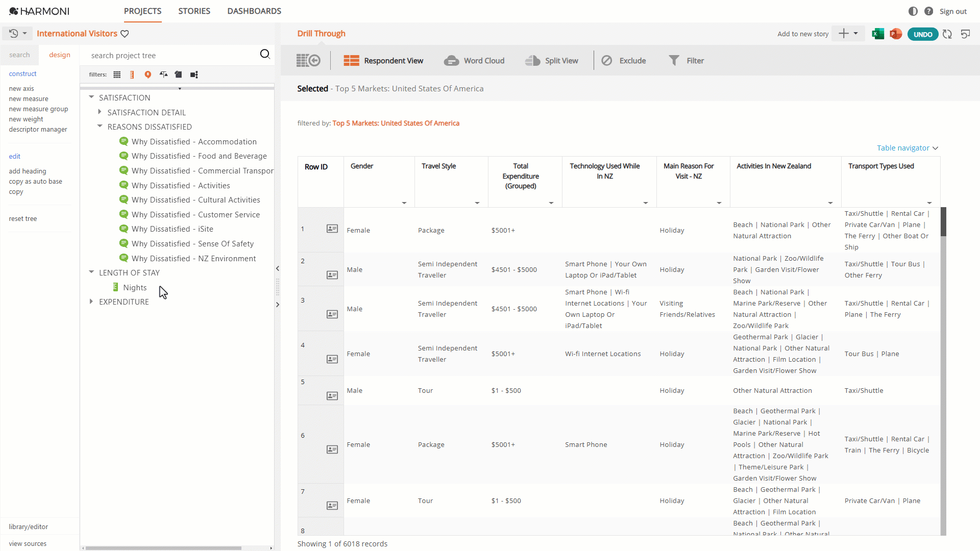The width and height of the screenshot is (980, 551).
Task: Click comment icon for Why Dissatisfied - Accommodation
Action: click(124, 141)
